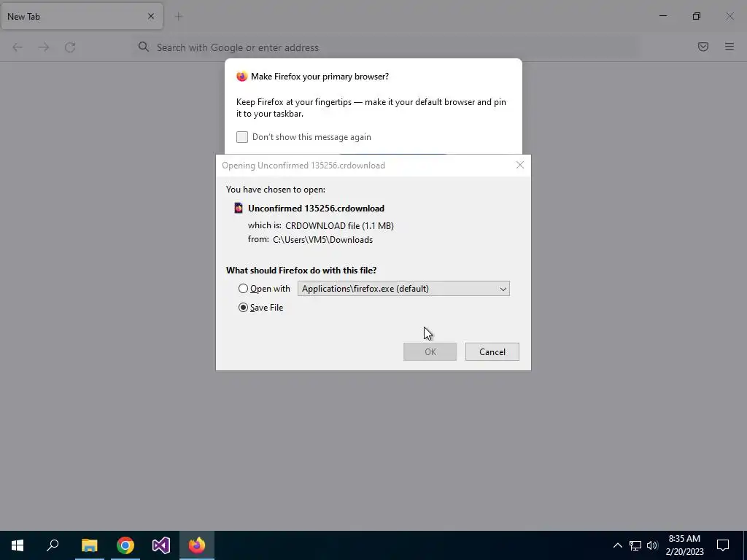Viewport: 747px width, 560px height.
Task: Click the search magnifier in address bar
Action: 144,47
